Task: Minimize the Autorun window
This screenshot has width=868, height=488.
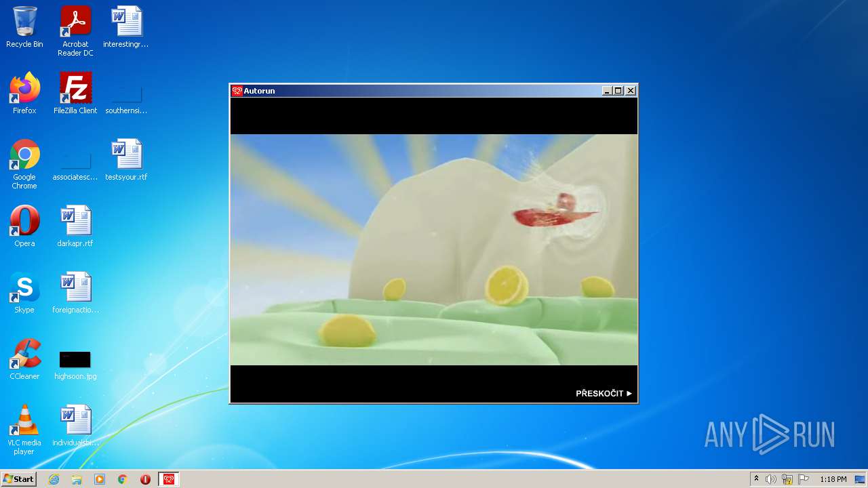Action: (607, 91)
